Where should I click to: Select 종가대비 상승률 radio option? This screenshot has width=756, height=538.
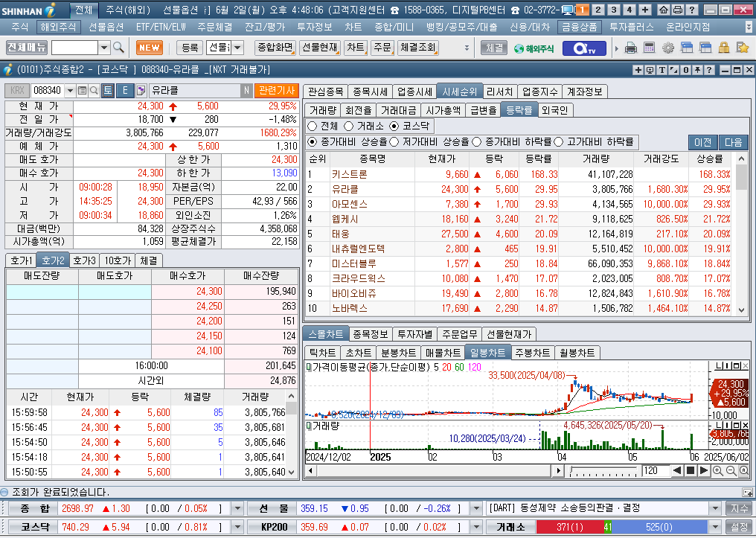pos(313,141)
